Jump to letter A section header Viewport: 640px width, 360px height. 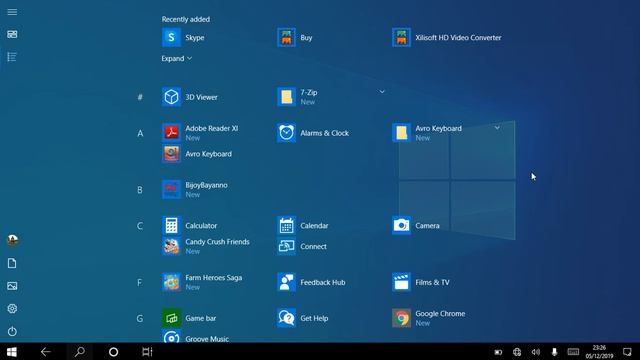pos(140,133)
